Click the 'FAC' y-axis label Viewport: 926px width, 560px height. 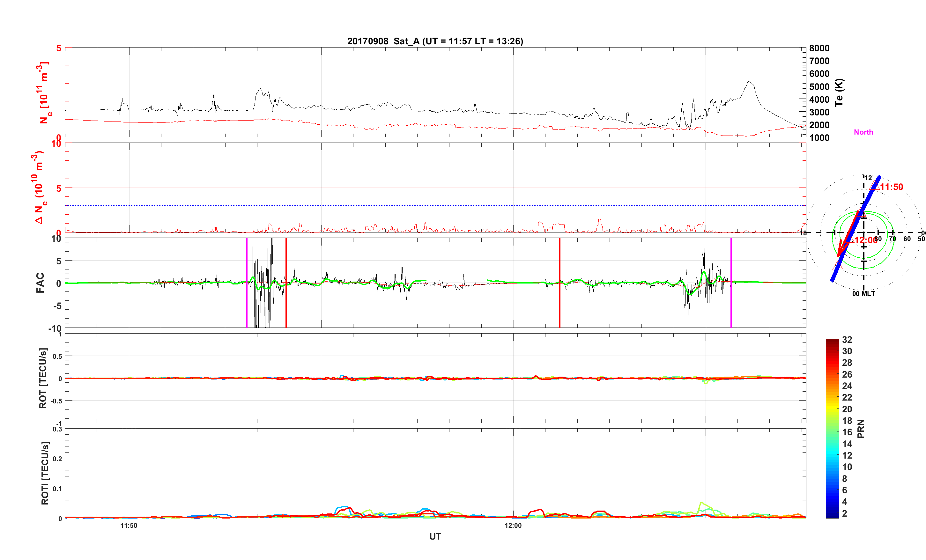click(x=40, y=283)
